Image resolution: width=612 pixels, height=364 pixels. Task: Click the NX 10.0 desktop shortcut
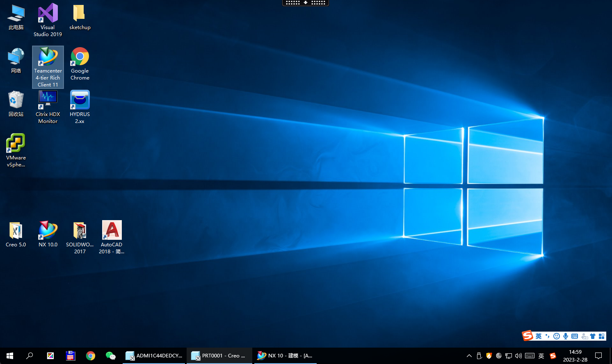click(x=48, y=234)
